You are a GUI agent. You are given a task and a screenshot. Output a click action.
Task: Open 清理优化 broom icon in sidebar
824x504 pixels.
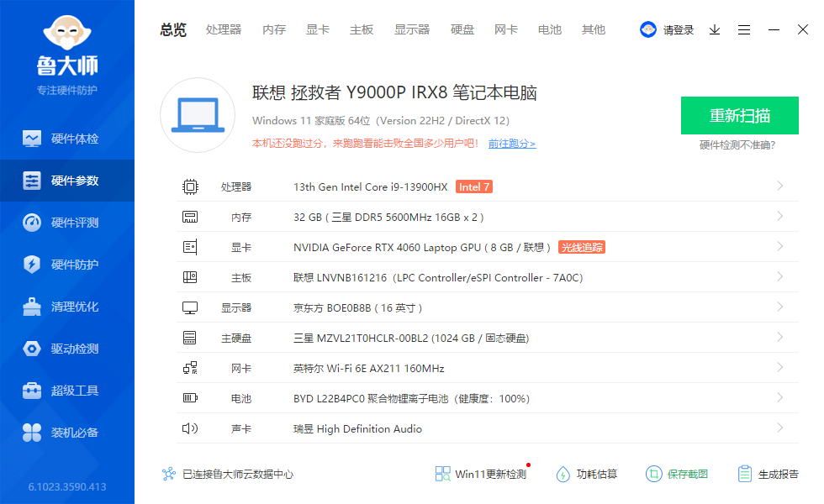32,307
